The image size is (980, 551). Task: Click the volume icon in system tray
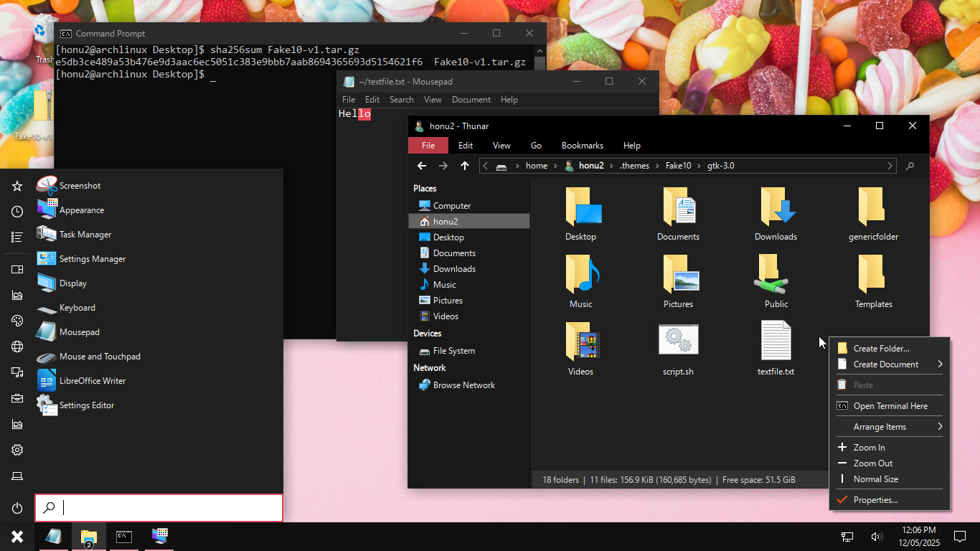pyautogui.click(x=876, y=537)
